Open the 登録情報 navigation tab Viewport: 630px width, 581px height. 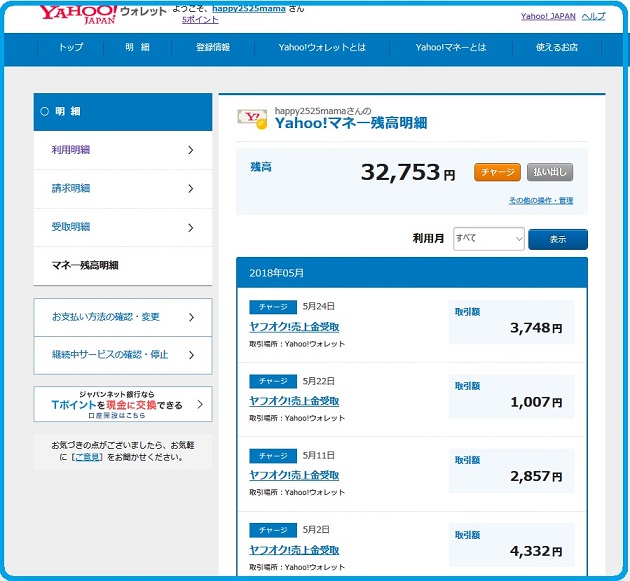click(x=213, y=47)
